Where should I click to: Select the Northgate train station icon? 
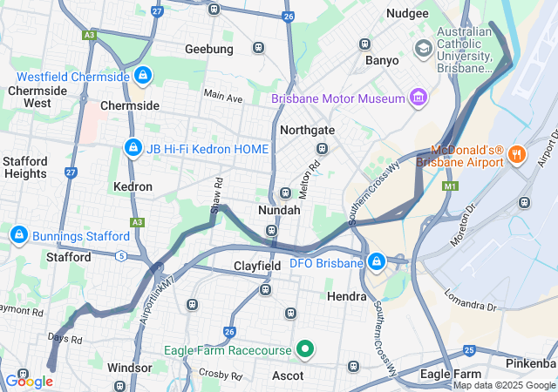[323, 148]
